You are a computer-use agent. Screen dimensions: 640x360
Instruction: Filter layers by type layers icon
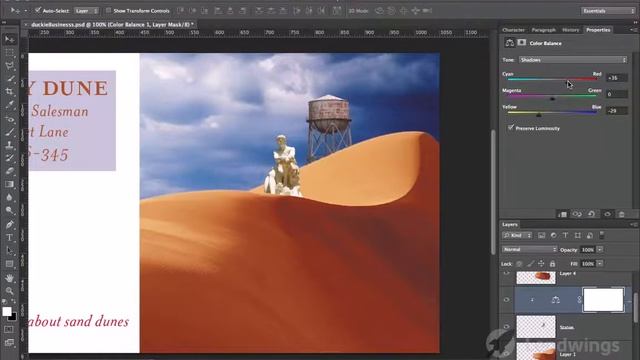tap(565, 236)
